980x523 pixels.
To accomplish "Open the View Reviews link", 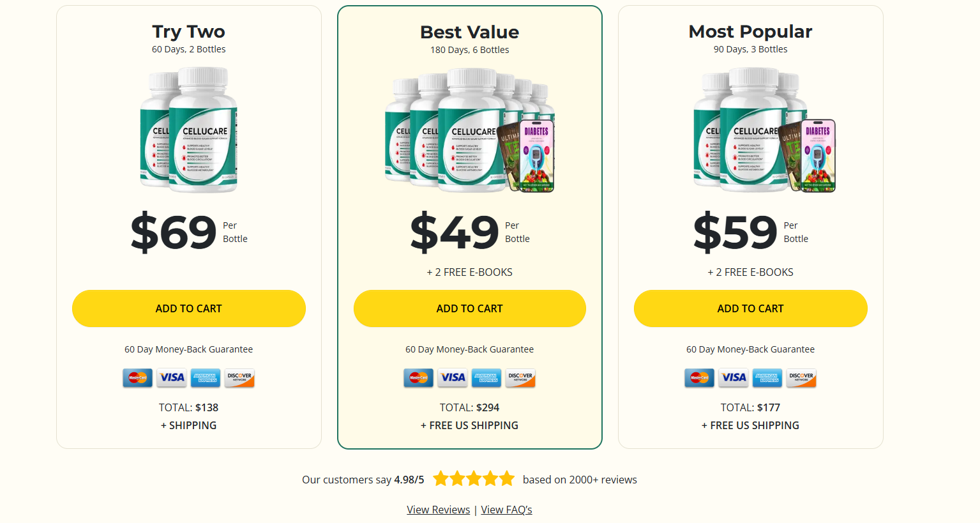I will 438,510.
